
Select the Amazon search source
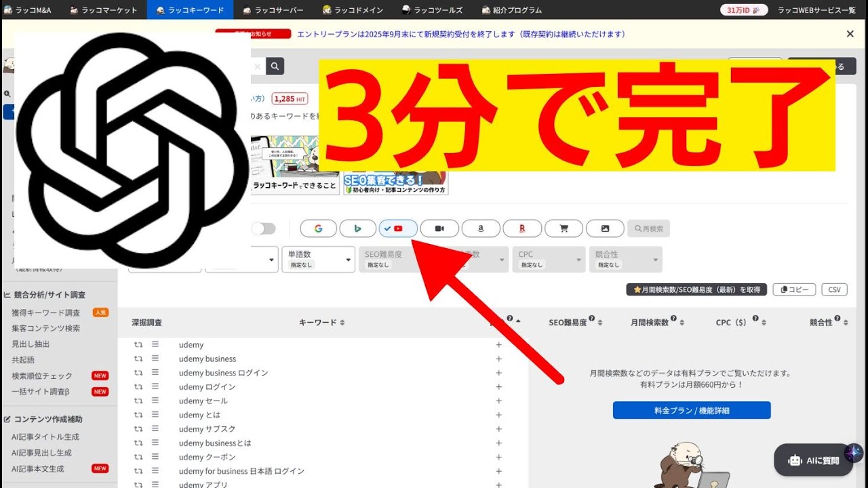pyautogui.click(x=481, y=229)
